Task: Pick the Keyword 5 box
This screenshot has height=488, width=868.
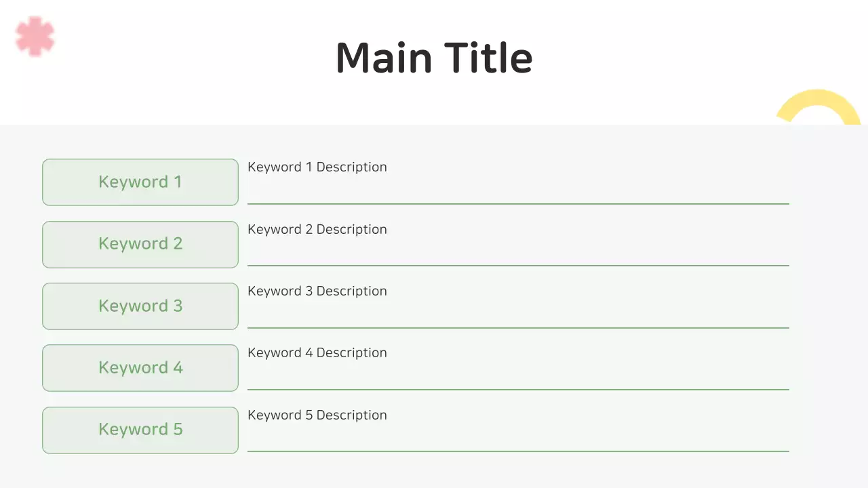Action: tap(140, 430)
